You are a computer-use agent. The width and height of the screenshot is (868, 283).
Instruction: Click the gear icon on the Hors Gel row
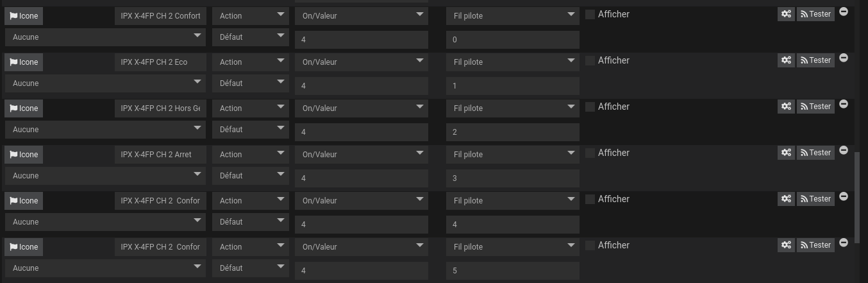(x=786, y=107)
